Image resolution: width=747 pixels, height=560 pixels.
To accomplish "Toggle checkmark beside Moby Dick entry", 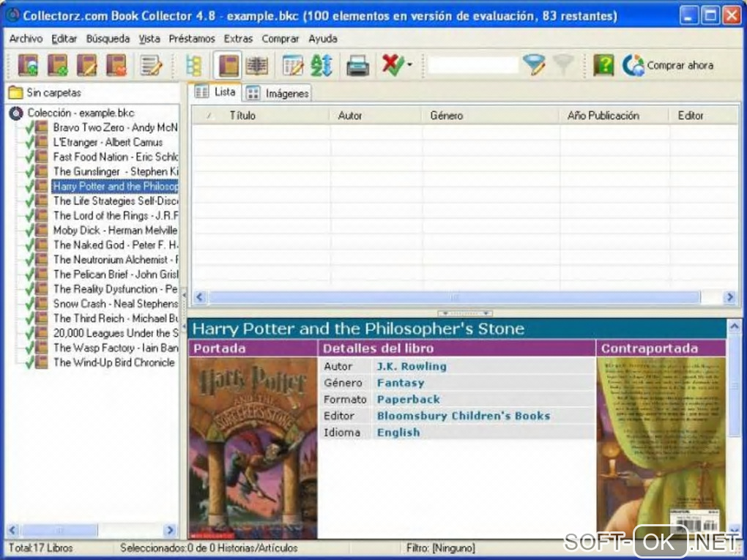I will pyautogui.click(x=29, y=231).
